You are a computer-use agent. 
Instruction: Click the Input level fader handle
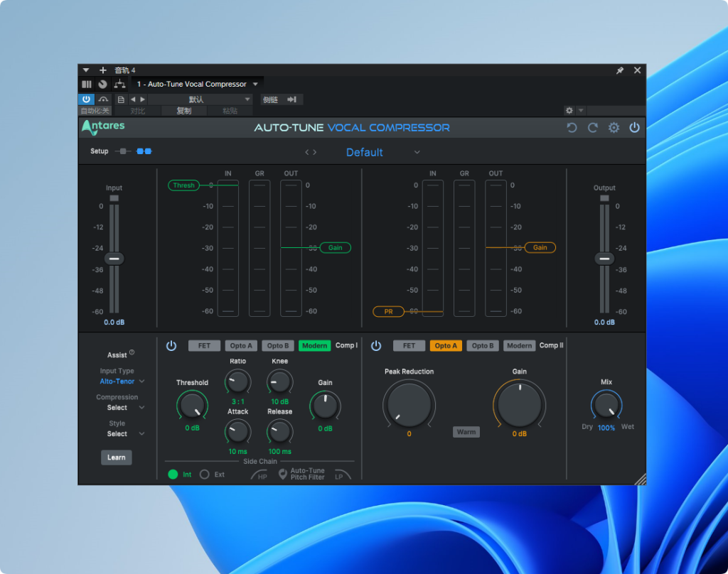tap(114, 259)
